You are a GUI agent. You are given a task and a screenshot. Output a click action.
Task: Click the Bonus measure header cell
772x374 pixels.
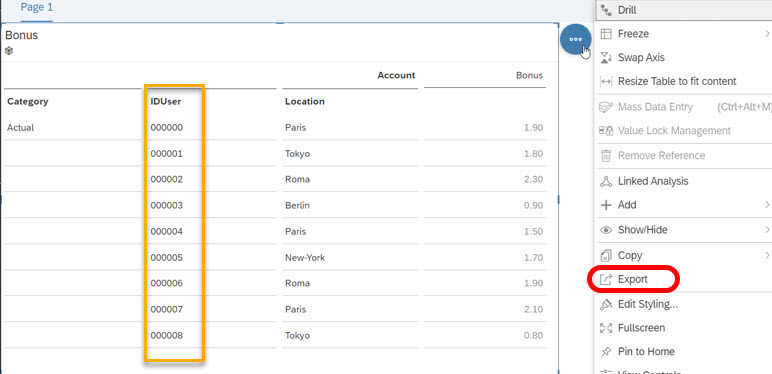[x=529, y=75]
